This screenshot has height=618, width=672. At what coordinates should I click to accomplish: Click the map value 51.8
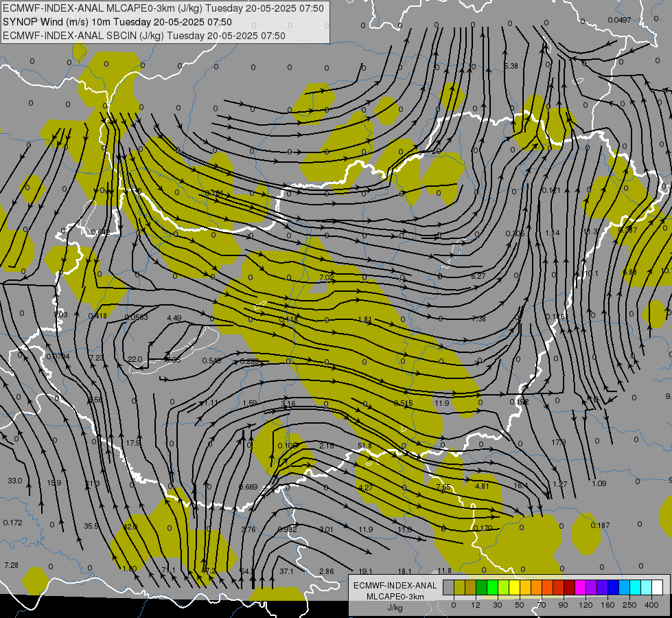click(364, 446)
